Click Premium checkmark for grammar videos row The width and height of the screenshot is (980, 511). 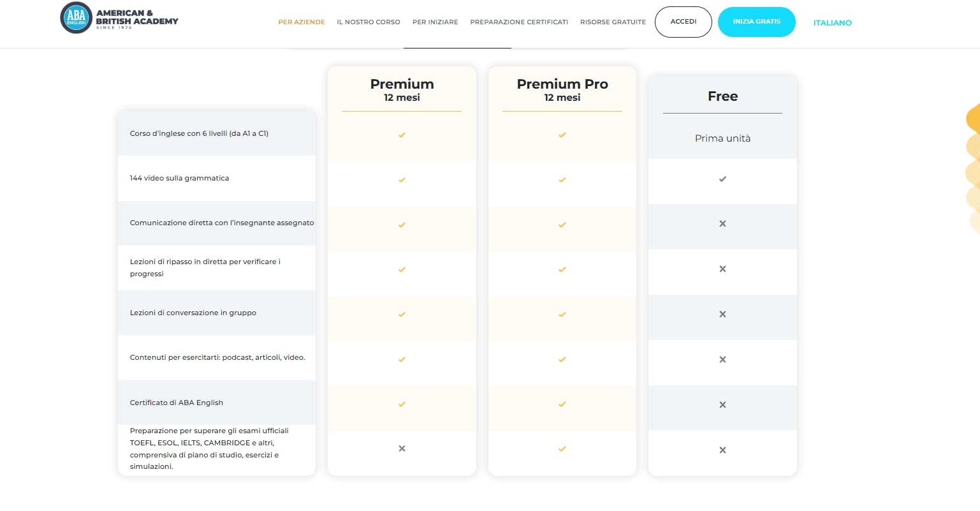[x=402, y=180]
